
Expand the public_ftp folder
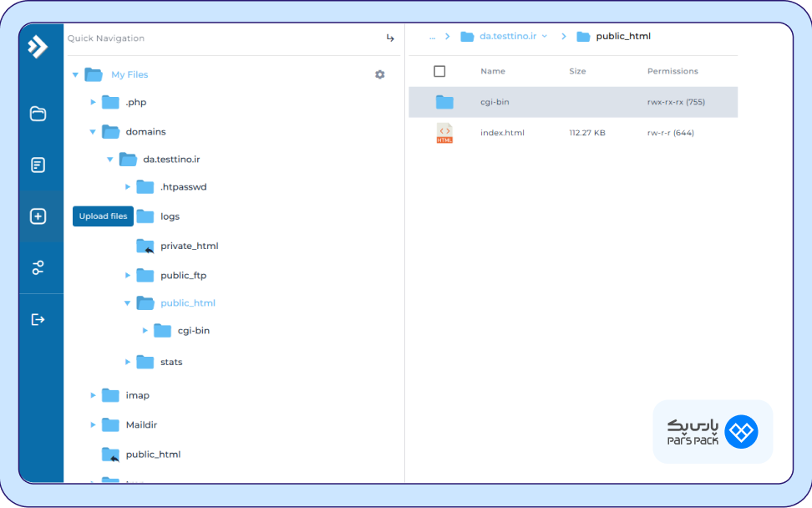click(x=127, y=276)
